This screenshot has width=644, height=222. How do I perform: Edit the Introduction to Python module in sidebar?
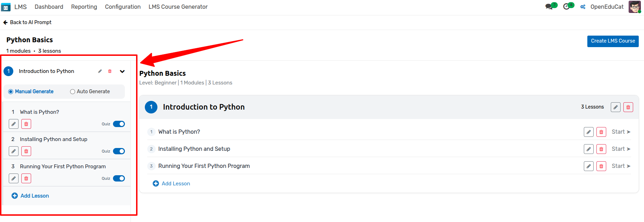coord(100,71)
